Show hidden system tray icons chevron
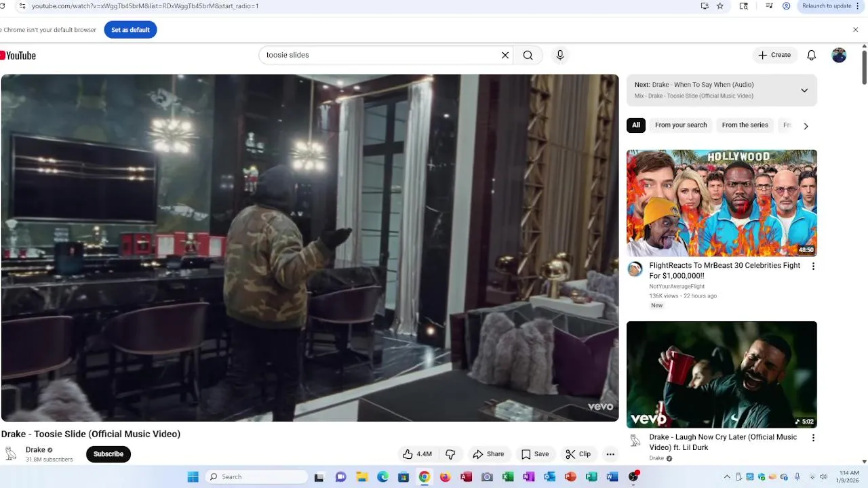The height and width of the screenshot is (488, 868). click(727, 477)
